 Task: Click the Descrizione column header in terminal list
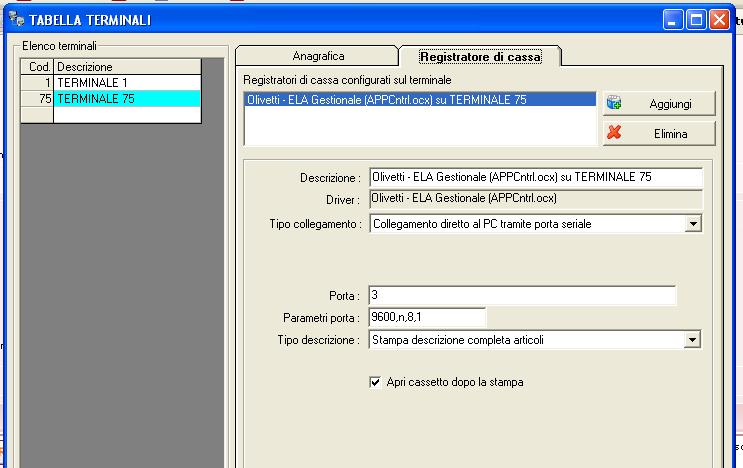point(127,67)
